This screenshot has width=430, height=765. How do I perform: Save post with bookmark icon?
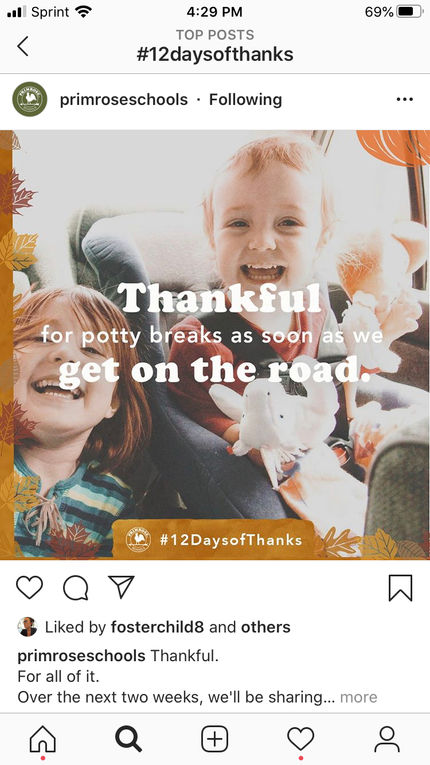coord(401,588)
